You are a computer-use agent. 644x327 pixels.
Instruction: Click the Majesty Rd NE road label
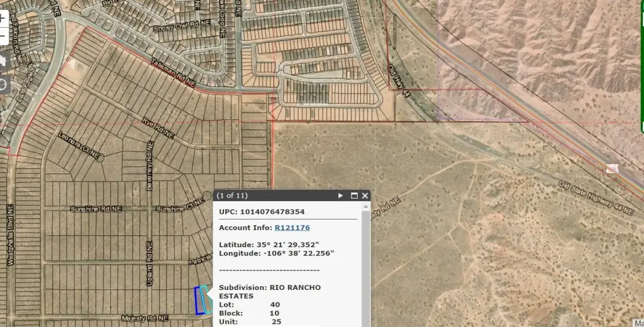pyautogui.click(x=146, y=319)
